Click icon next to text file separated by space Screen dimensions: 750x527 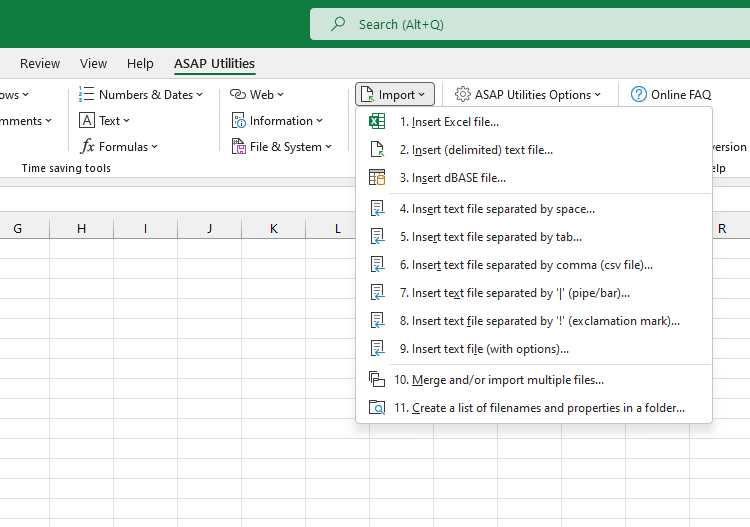coord(377,209)
